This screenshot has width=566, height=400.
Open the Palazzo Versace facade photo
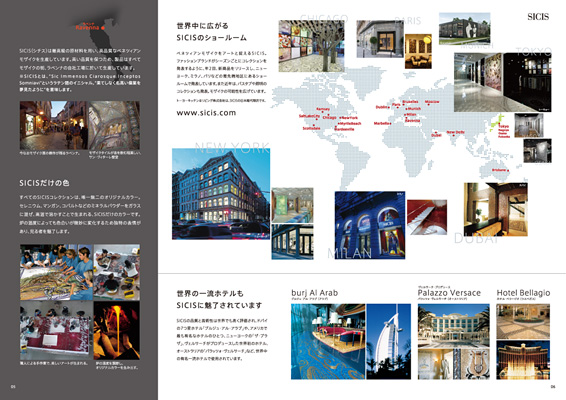[x=453, y=326]
